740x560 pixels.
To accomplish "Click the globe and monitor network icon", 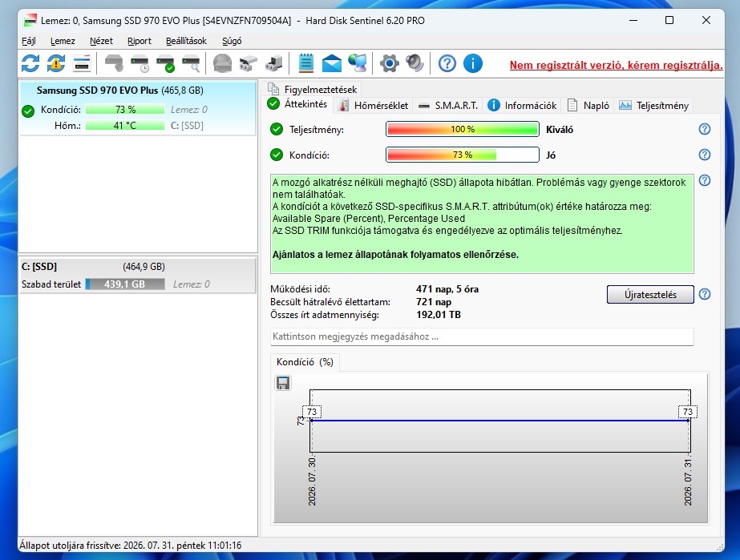I will coord(358,63).
